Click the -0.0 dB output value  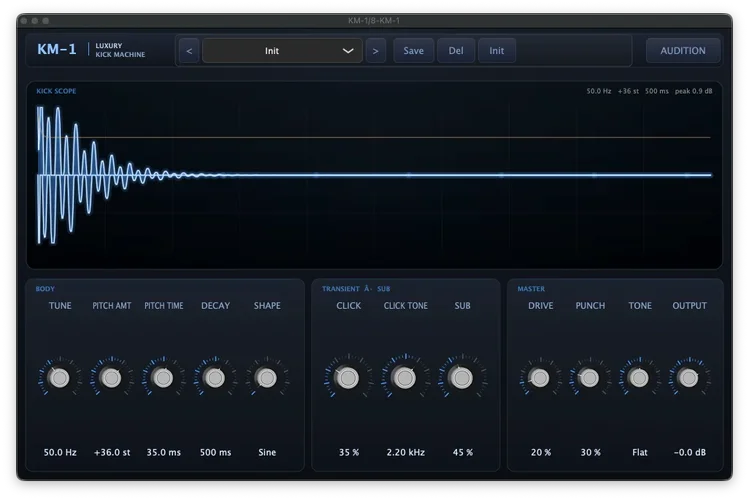coord(690,452)
